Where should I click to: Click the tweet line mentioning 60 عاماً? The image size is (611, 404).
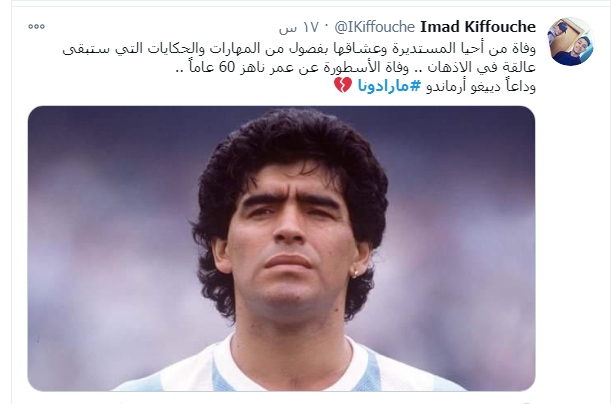[355, 67]
